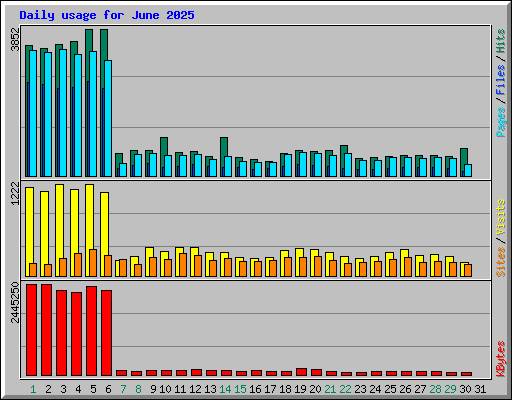
Task: Click day label 19 on the x-axis
Action: point(300,389)
